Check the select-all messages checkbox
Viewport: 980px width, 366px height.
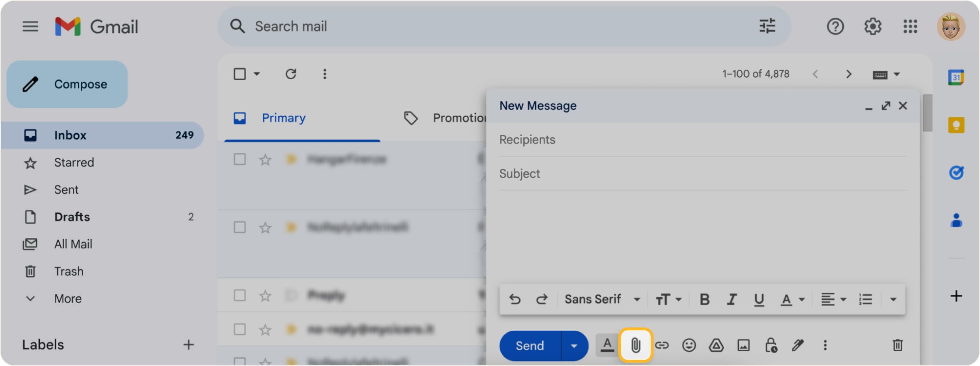(x=239, y=73)
